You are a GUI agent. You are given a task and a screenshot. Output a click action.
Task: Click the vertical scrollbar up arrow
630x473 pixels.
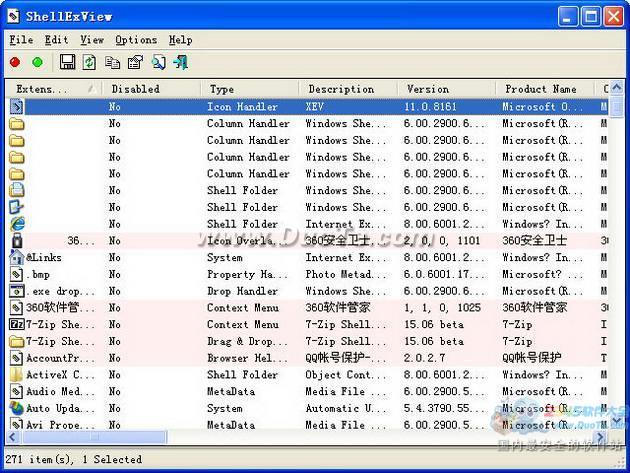[617, 87]
